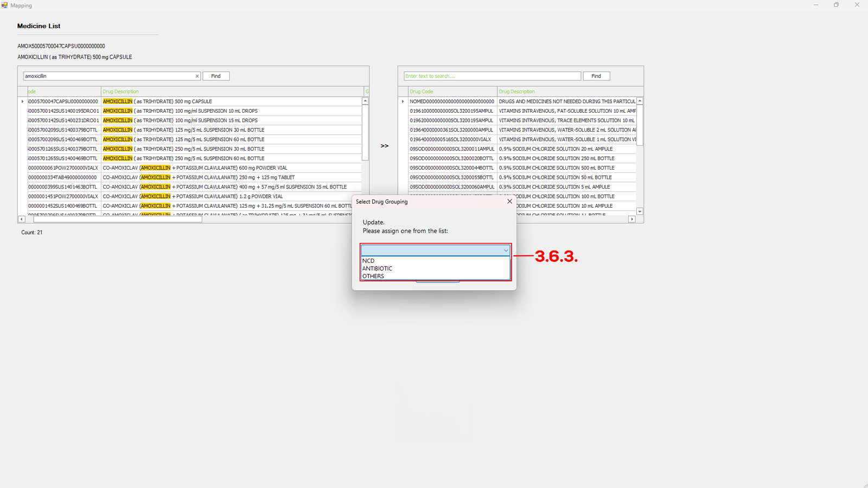This screenshot has width=868, height=488.
Task: Click row indicator arrow beside NOMED drug code row
Action: coord(403,101)
